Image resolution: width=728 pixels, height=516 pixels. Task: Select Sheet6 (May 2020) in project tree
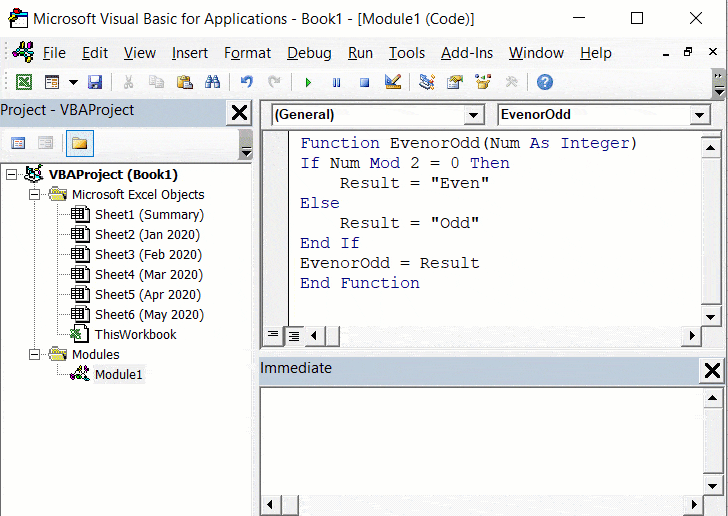pos(149,314)
